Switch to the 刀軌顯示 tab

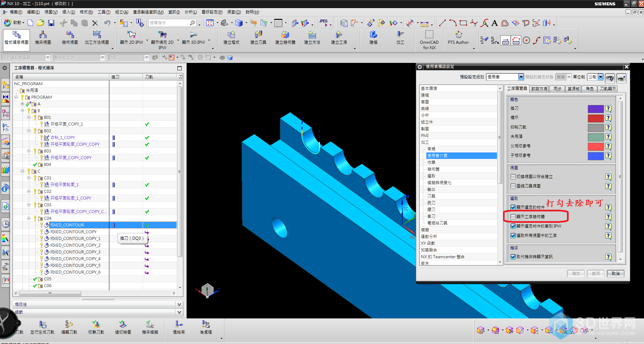(x=608, y=89)
